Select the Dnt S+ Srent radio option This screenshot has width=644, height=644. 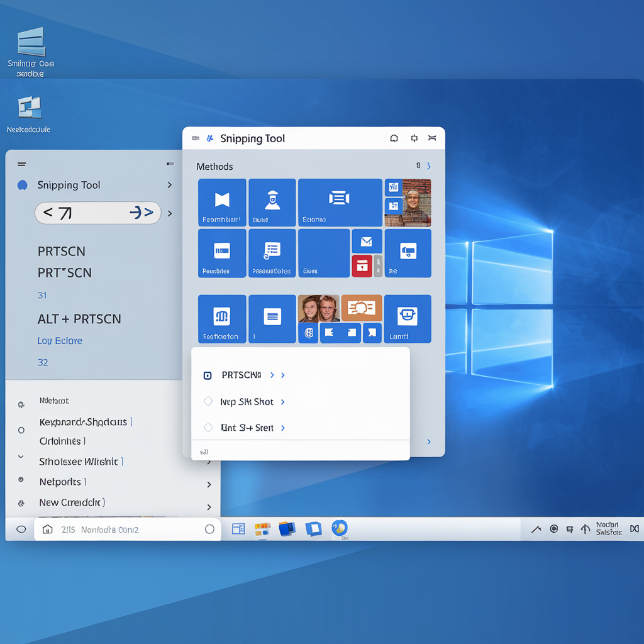point(208,427)
